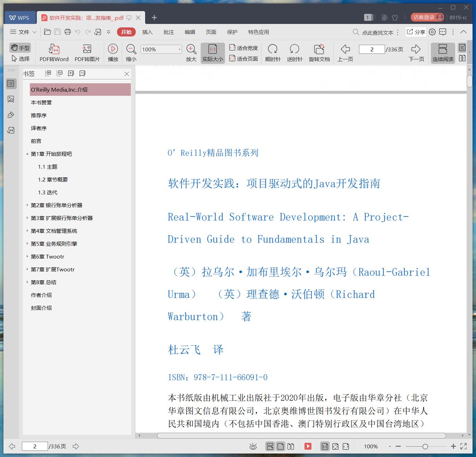Screen dimensions: 476x457
Task: Click red play button in status bar
Action: 308,446
